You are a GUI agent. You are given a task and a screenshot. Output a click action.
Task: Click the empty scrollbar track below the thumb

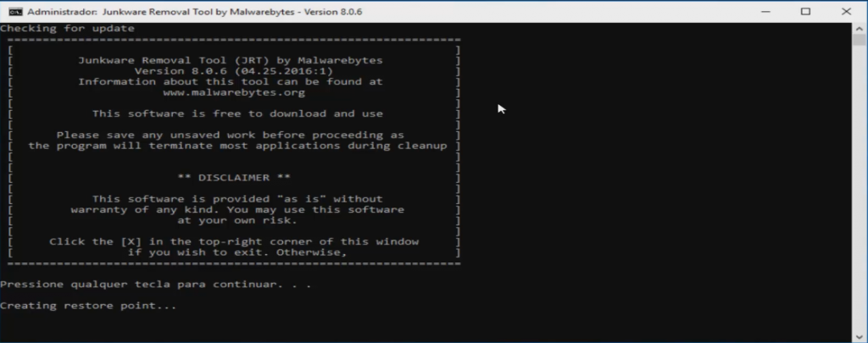pos(860,188)
